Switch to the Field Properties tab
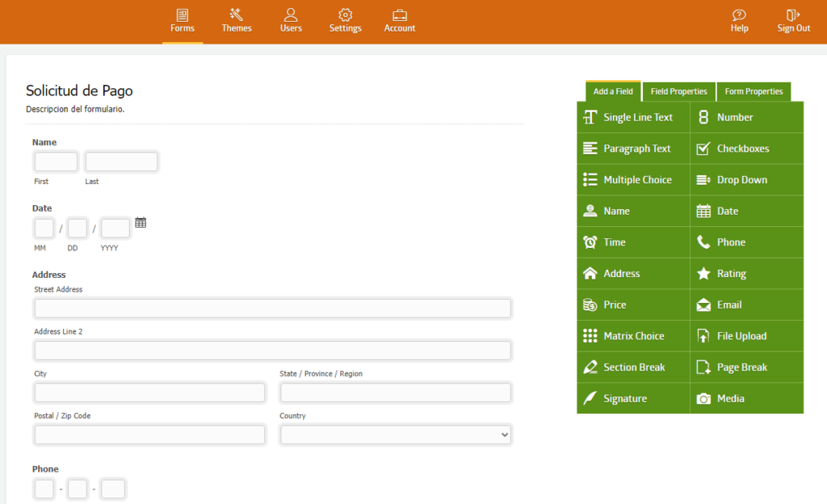 [678, 91]
